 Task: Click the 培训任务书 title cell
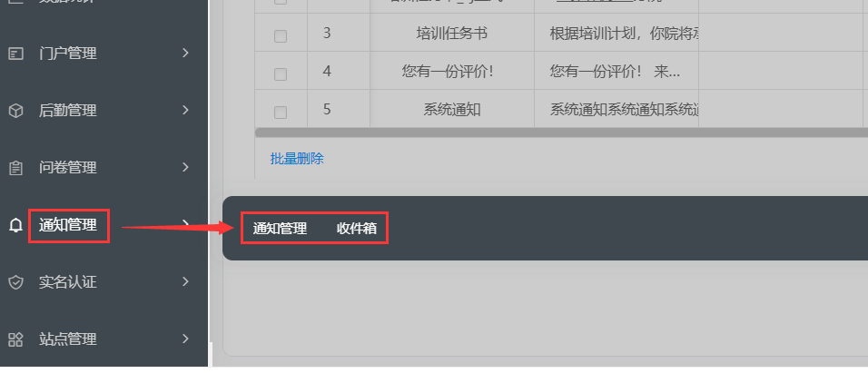pos(452,34)
